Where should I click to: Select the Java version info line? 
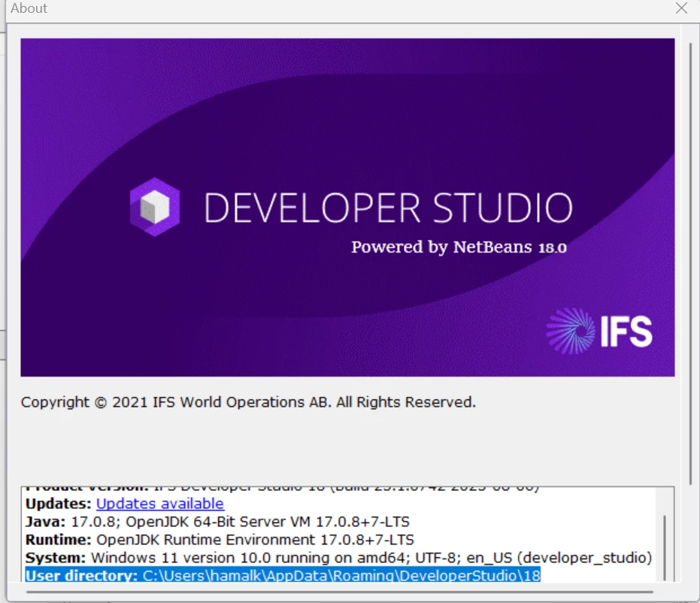[217, 521]
